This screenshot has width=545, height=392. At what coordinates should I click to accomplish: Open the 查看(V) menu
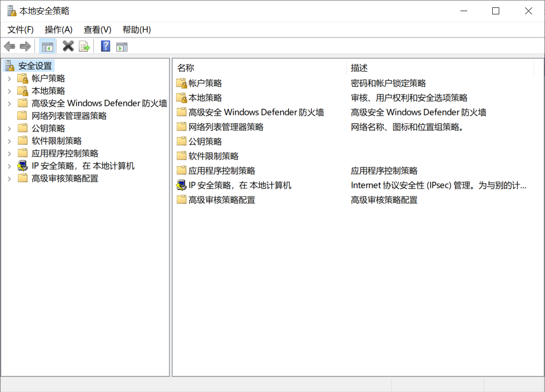tap(97, 30)
